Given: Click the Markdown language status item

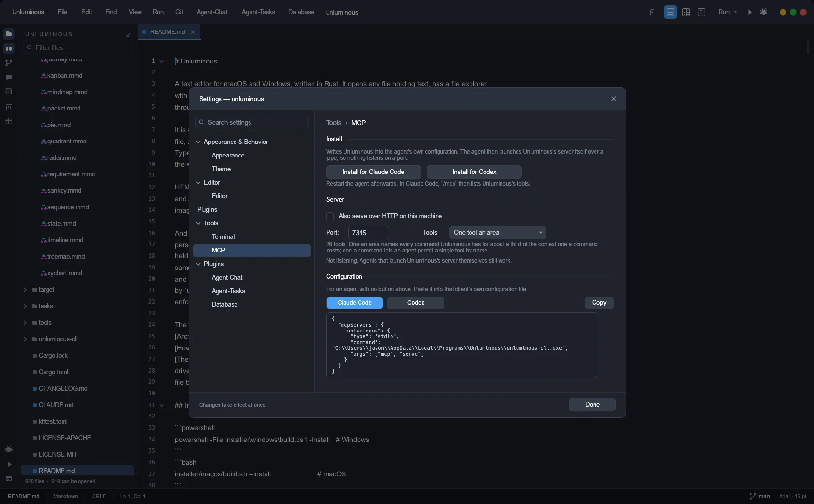Looking at the screenshot, I should pyautogui.click(x=65, y=496).
